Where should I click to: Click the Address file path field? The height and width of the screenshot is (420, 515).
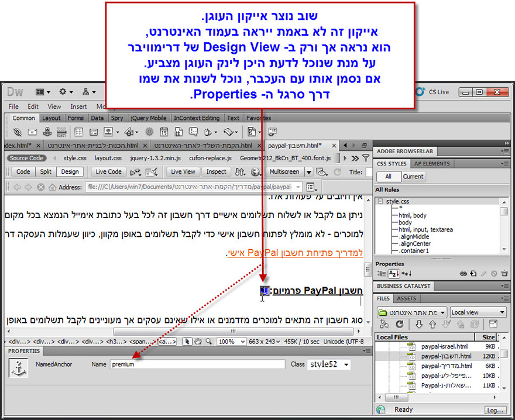coord(194,187)
